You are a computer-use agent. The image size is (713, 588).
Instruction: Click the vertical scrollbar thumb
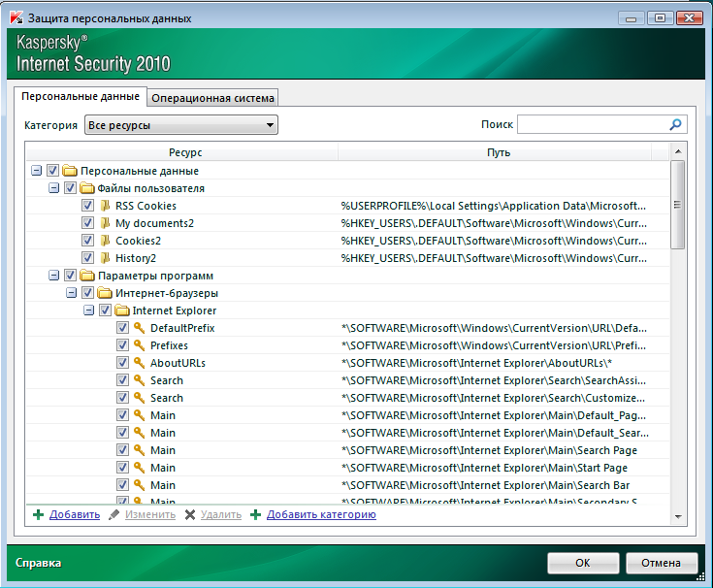pos(677,205)
